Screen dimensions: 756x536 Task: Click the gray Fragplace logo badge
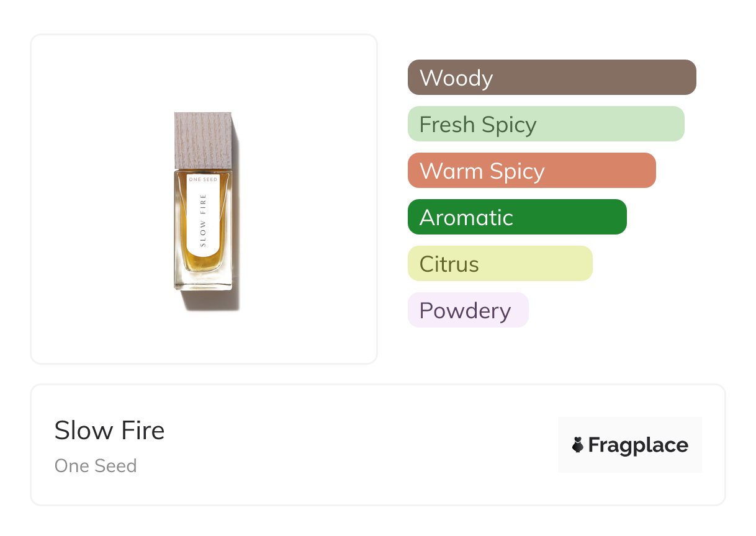[629, 428]
